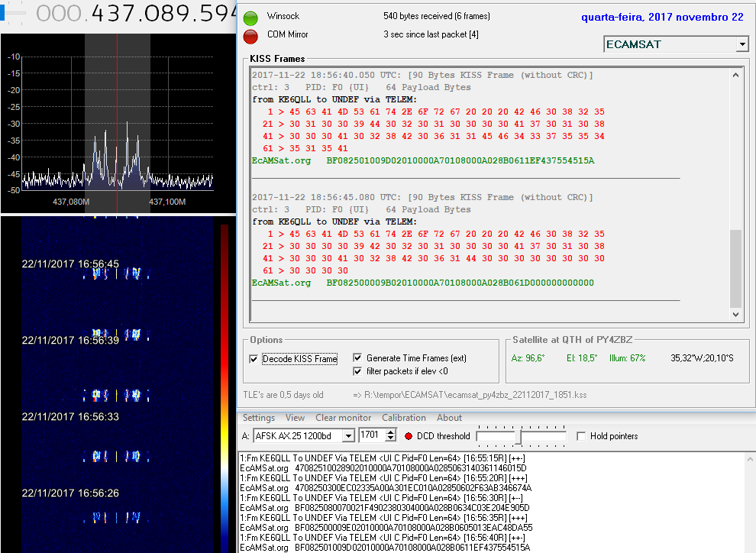Screen dimensions: 756x553
Task: Click monitor log line with [16:55:15R]
Action: click(x=383, y=458)
